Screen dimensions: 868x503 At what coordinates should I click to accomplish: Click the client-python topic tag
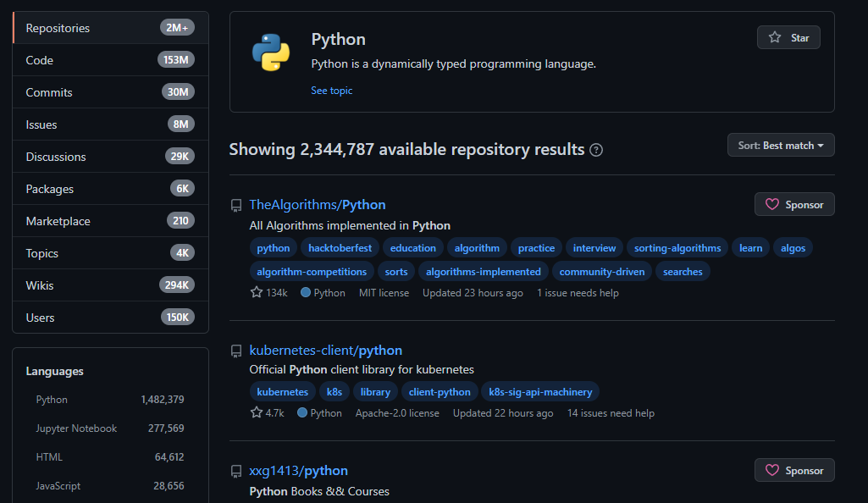440,392
